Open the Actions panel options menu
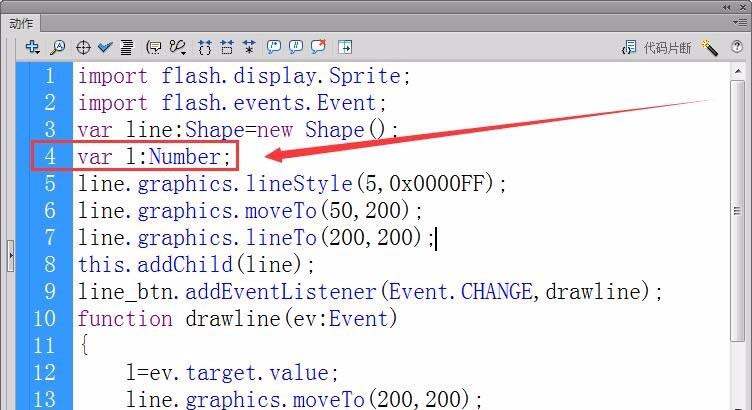Image resolution: width=752 pixels, height=410 pixels. tap(739, 22)
